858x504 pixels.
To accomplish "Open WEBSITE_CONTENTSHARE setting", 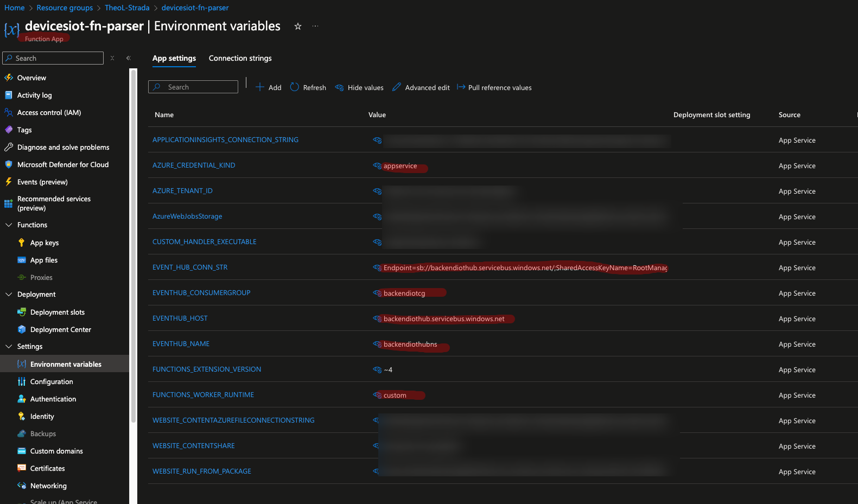I will [x=194, y=446].
